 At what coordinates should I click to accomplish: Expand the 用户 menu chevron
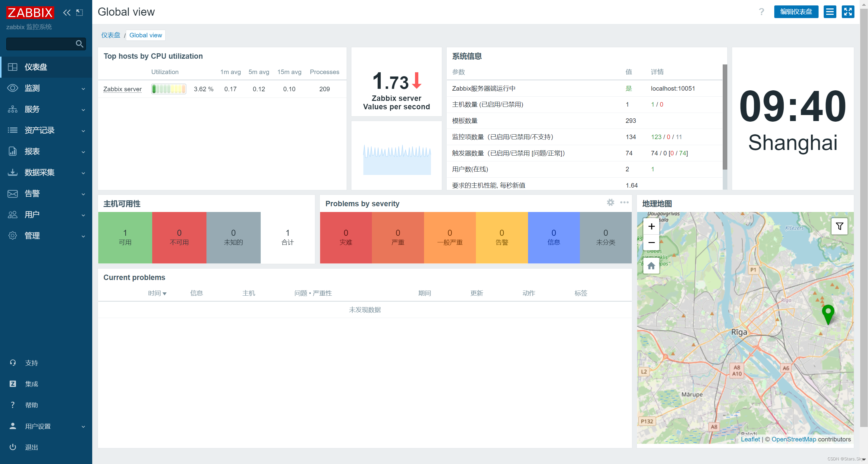coord(83,215)
